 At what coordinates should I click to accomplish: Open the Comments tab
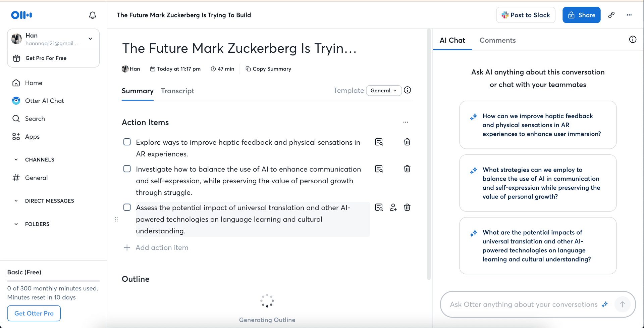pos(497,40)
